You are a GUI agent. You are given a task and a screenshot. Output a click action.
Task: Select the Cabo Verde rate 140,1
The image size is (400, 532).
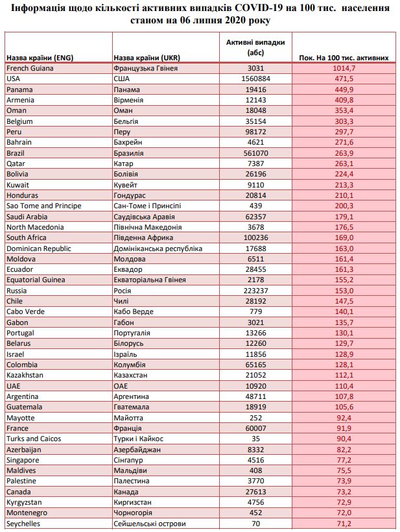343,311
